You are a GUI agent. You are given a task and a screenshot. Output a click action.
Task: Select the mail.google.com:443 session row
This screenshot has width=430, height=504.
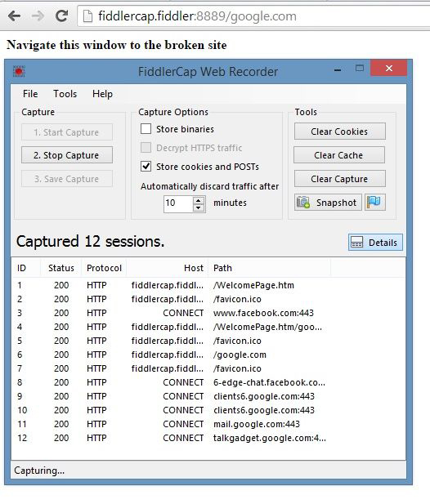[x=208, y=424]
